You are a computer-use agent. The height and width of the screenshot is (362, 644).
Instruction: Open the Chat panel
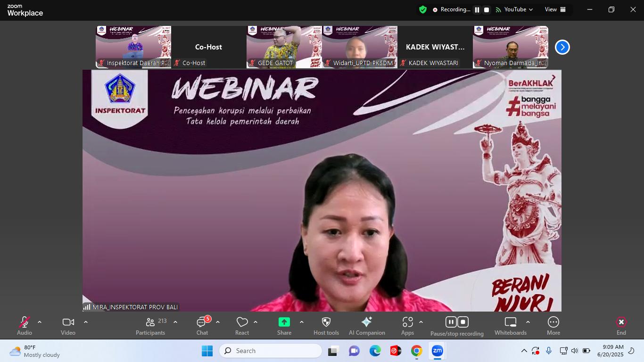coord(202,326)
